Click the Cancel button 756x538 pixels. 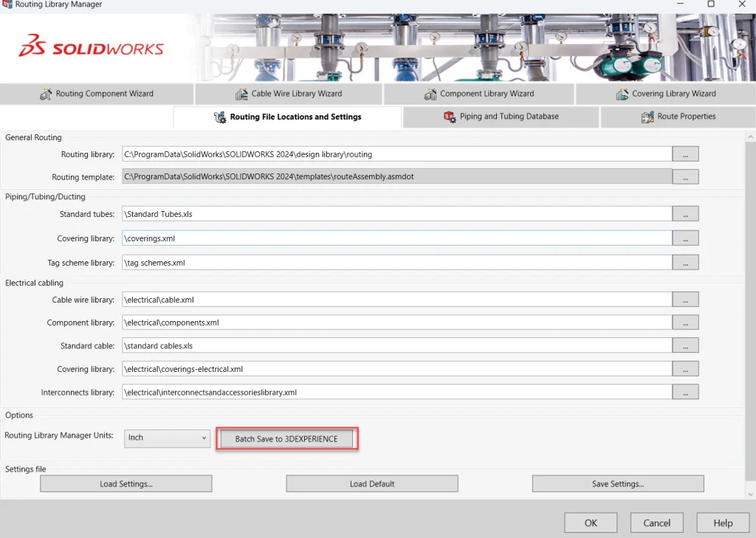tap(656, 523)
